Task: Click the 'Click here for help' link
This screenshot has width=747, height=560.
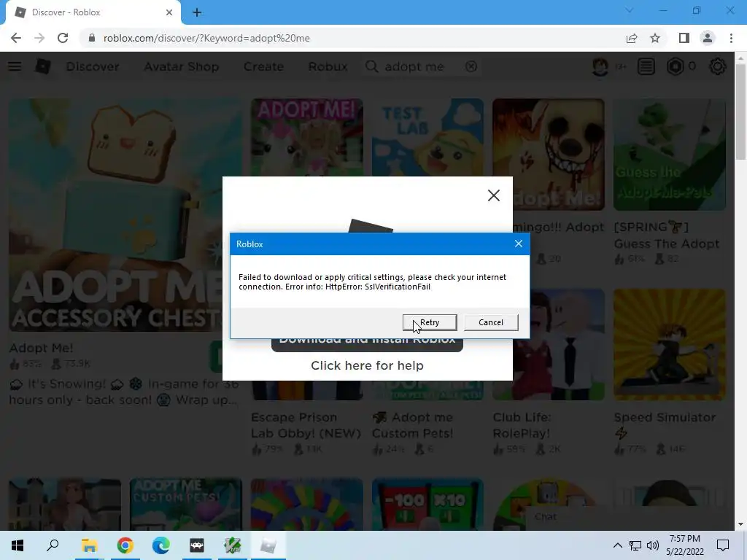Action: pos(367,365)
